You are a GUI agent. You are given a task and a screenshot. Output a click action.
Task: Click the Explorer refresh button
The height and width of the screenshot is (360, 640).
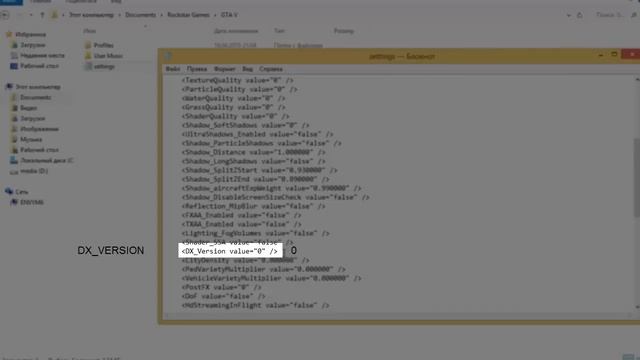pos(580,16)
